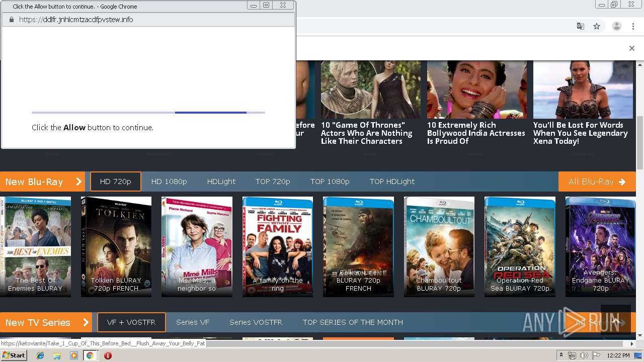
Task: Select the HD 720p tab
Action: pyautogui.click(x=116, y=182)
